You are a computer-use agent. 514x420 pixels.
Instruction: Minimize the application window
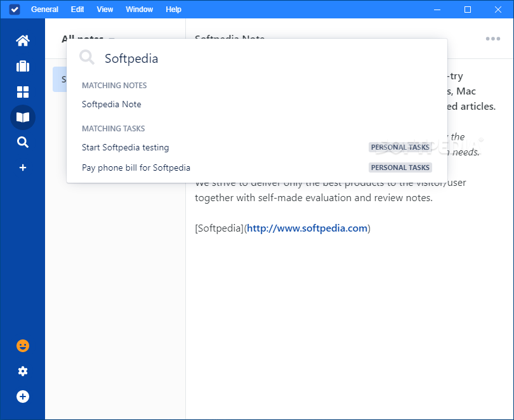tap(437, 10)
